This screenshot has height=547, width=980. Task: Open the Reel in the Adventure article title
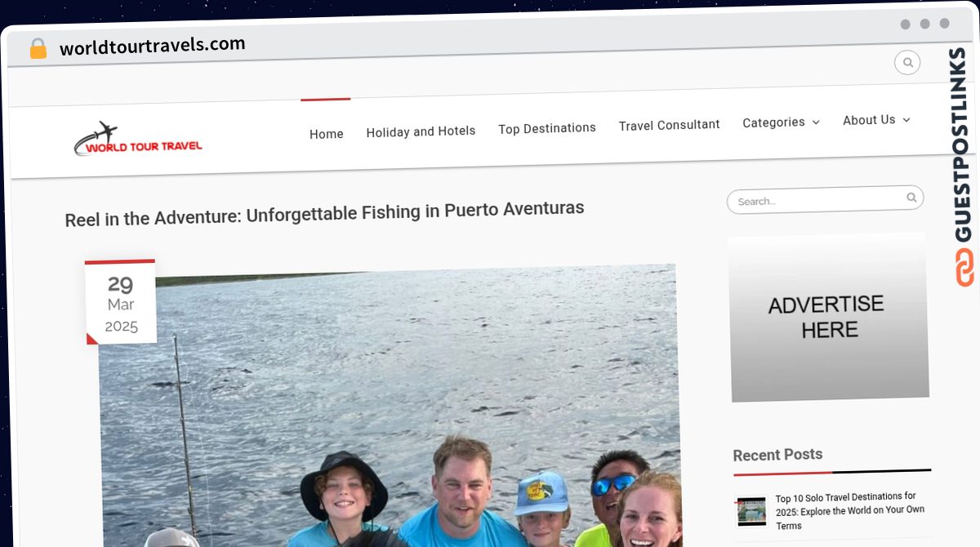tap(324, 212)
